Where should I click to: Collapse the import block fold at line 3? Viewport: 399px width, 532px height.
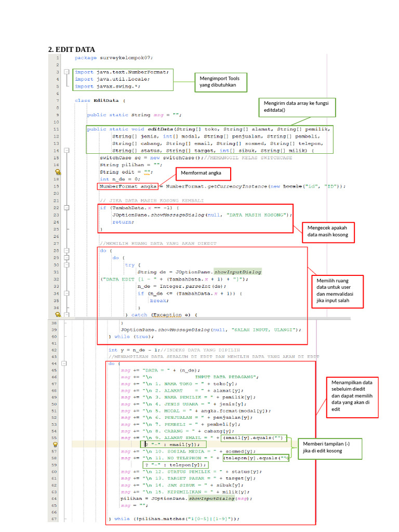(67, 72)
